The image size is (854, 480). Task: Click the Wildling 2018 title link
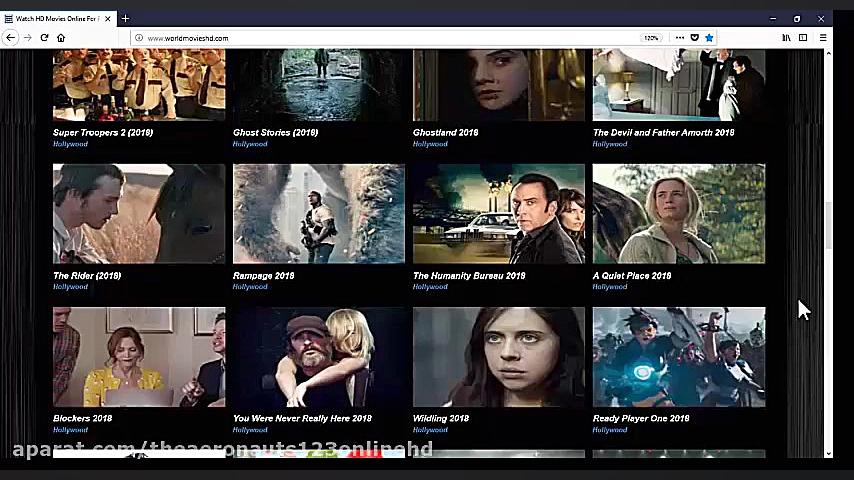[441, 418]
